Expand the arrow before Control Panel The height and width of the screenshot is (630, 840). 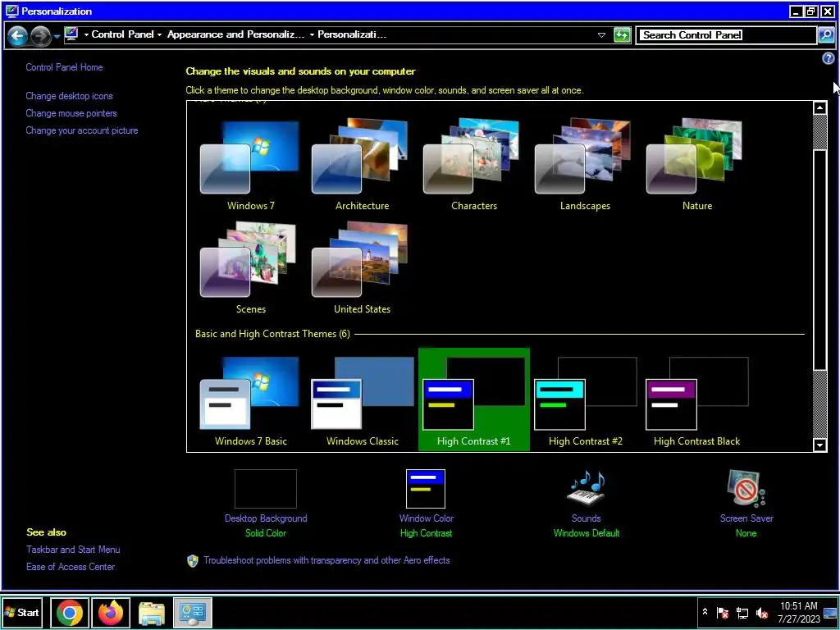click(86, 34)
